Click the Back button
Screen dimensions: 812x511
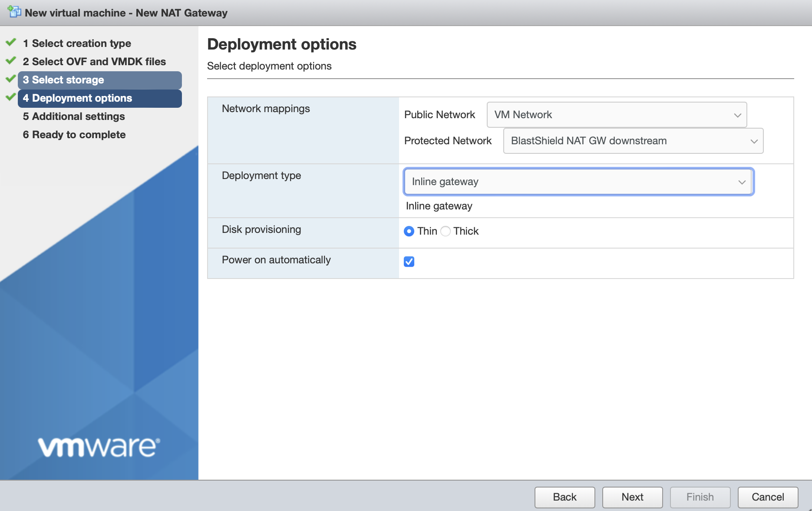point(564,497)
